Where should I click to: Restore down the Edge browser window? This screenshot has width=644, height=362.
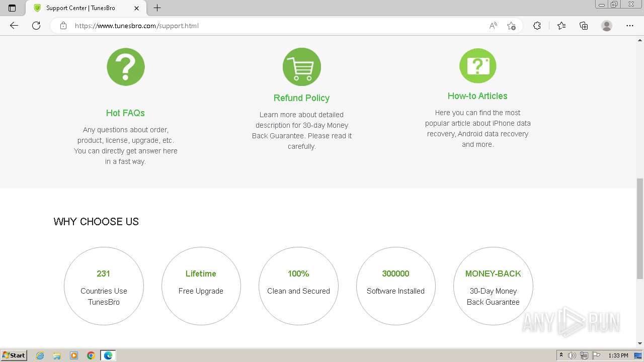[614, 5]
